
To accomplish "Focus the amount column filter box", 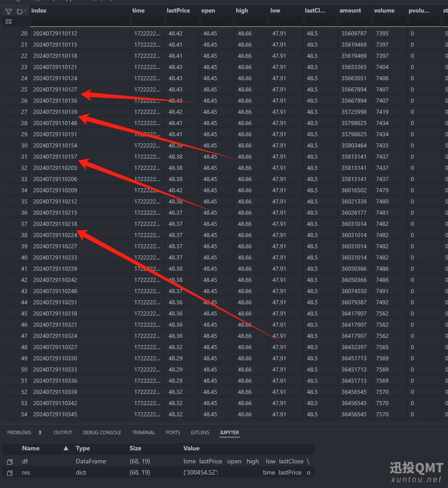I will pos(355,22).
